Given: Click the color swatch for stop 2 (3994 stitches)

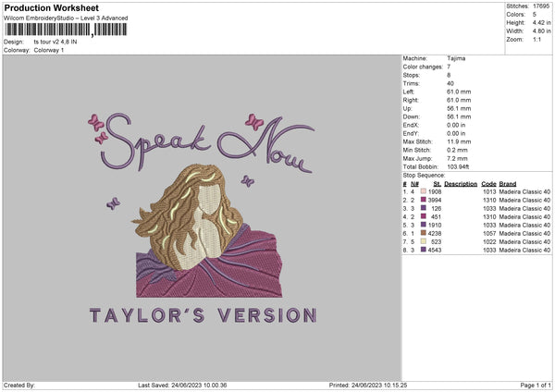Looking at the screenshot, I should pyautogui.click(x=423, y=200).
